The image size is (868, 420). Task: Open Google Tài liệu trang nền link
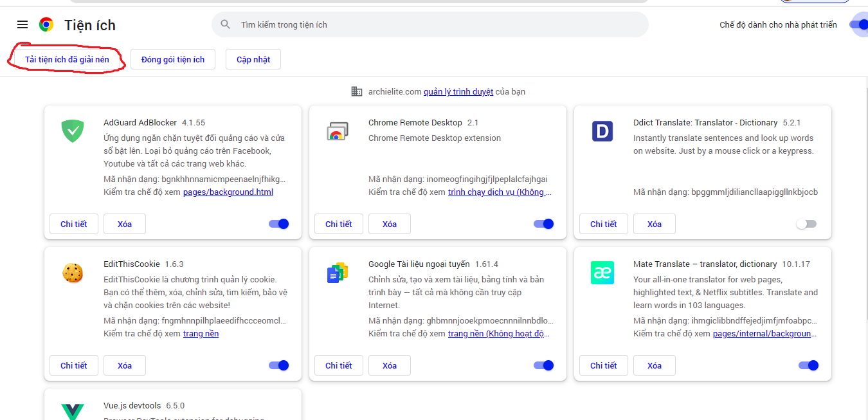point(499,333)
